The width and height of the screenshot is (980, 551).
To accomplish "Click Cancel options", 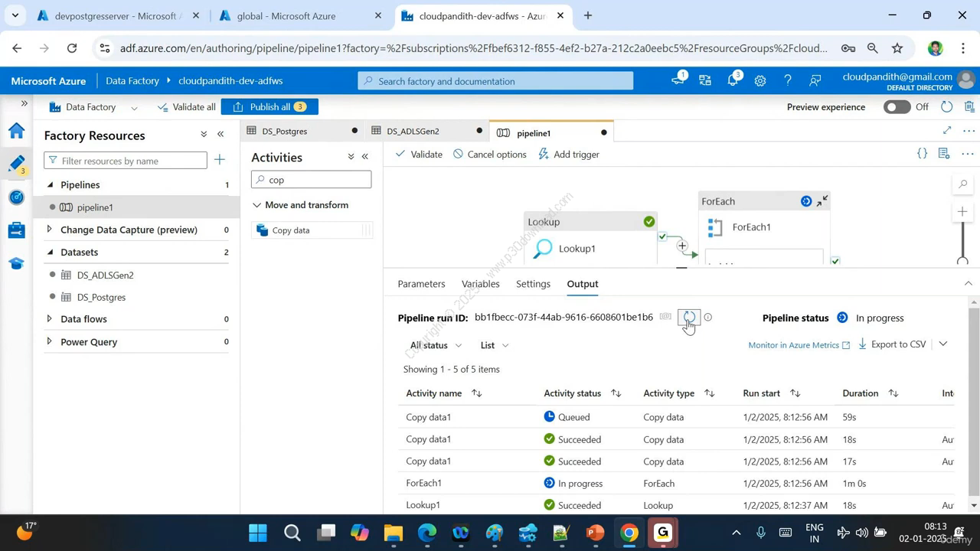I will click(x=489, y=155).
